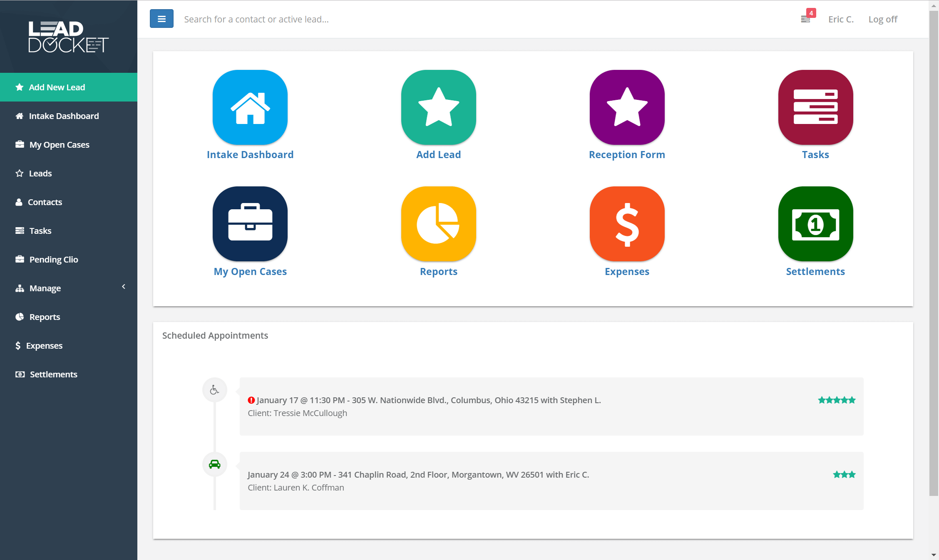Click the green Add Lead star tile
This screenshot has height=560, width=939.
(x=438, y=107)
